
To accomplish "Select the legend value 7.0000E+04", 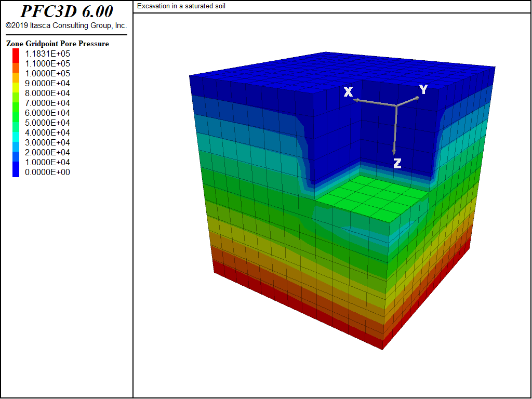I will click(47, 103).
